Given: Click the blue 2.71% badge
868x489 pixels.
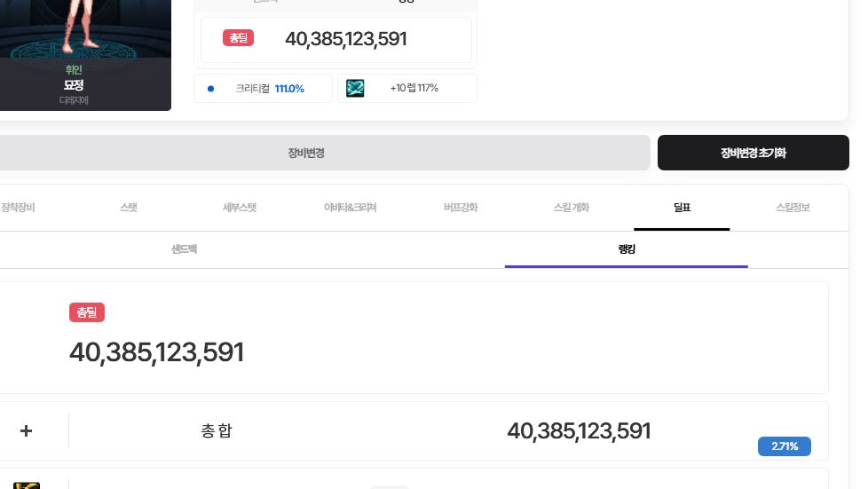Looking at the screenshot, I should [784, 446].
